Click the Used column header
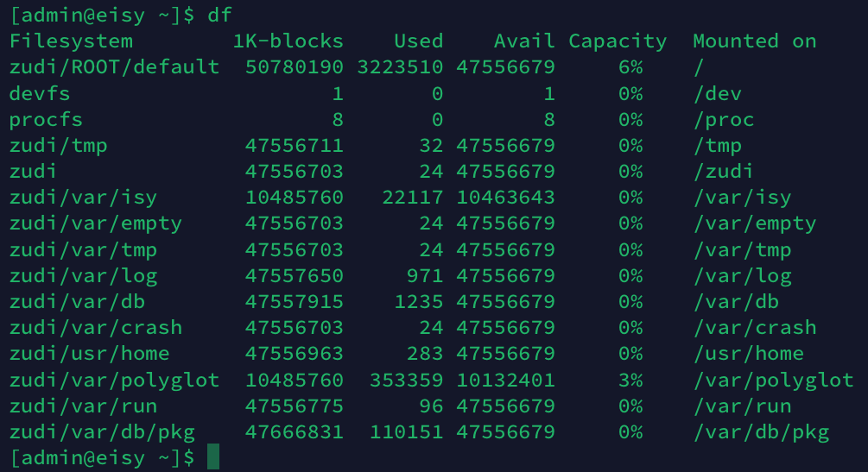The width and height of the screenshot is (868, 472). (x=418, y=41)
